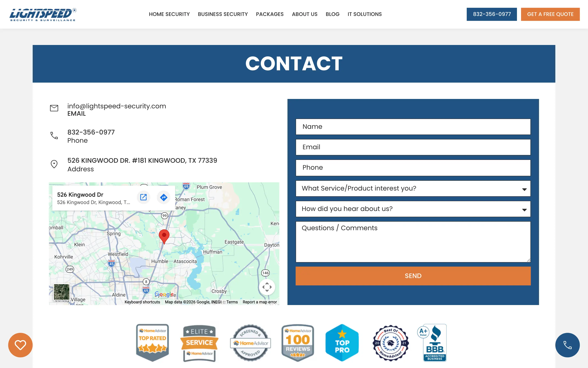Click the phone handset icon beside 832-356-0977

click(54, 136)
